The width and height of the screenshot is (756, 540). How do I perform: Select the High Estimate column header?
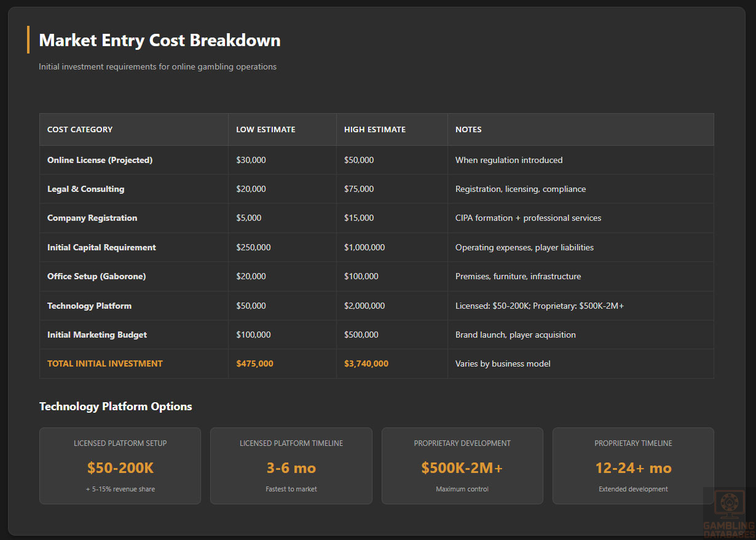point(374,130)
